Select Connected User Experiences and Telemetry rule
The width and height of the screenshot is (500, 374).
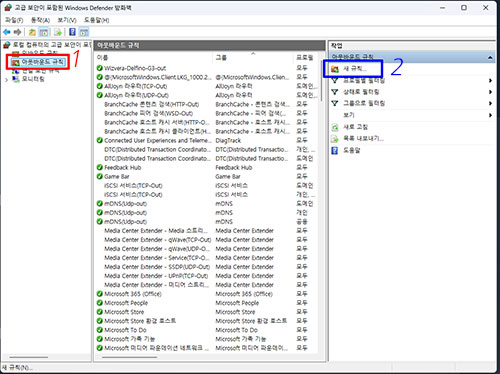[x=207, y=140]
